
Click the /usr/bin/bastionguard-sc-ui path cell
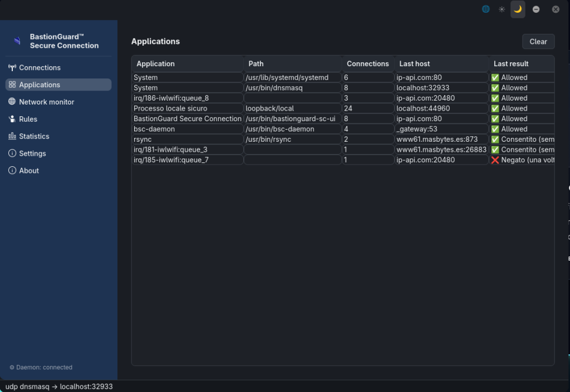pyautogui.click(x=293, y=118)
